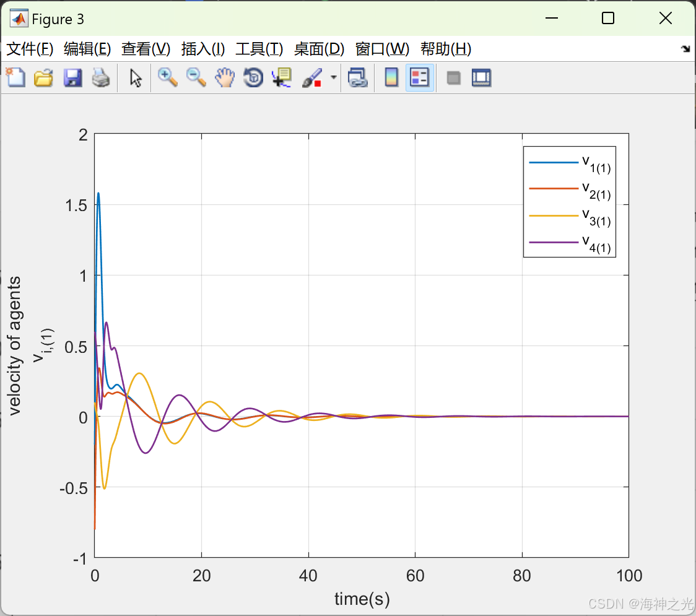
Task: Open the 文件(F) menu
Action: 30,48
